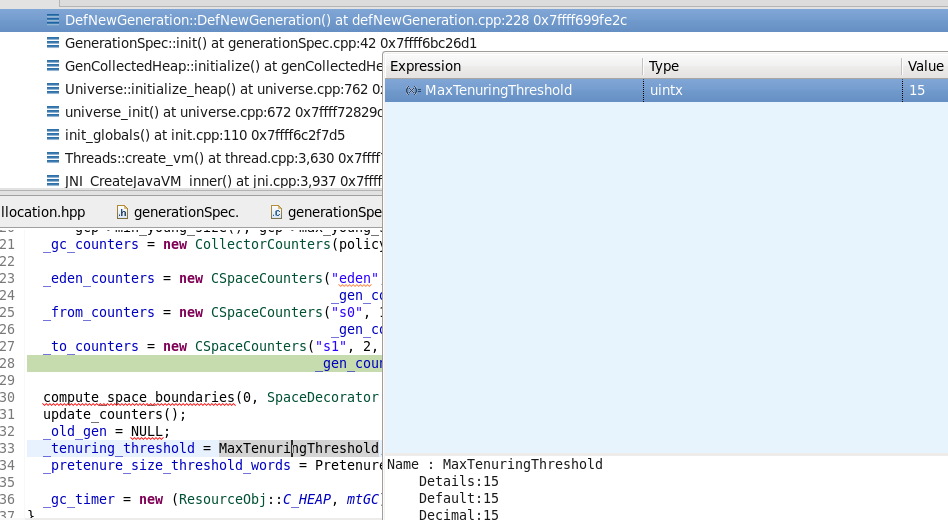Switch to the allocation.hpp editor tab
Image resolution: width=948 pixels, height=520 pixels.
[43, 212]
